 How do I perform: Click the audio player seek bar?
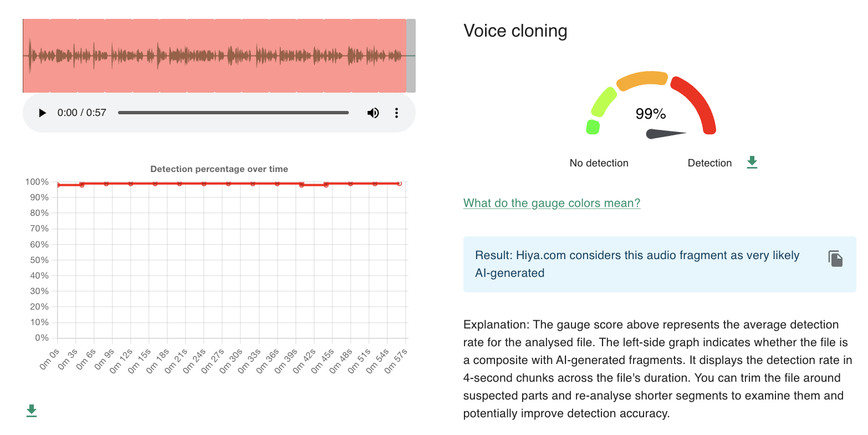(233, 113)
